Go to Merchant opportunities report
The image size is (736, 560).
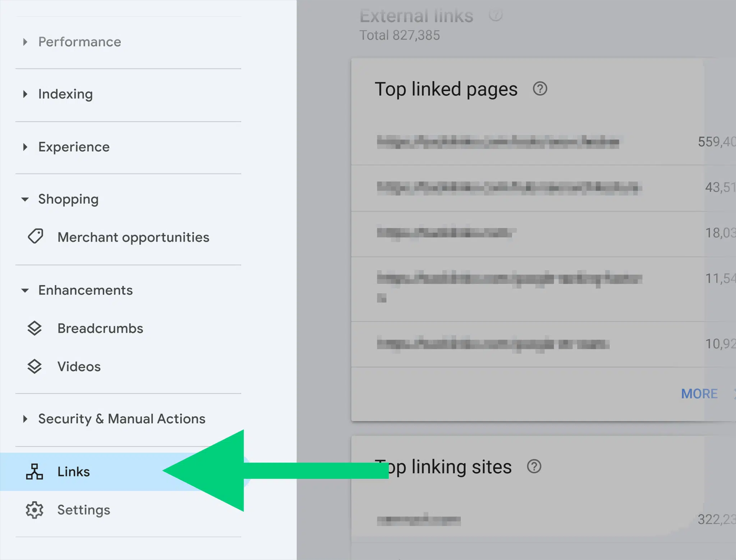(133, 237)
